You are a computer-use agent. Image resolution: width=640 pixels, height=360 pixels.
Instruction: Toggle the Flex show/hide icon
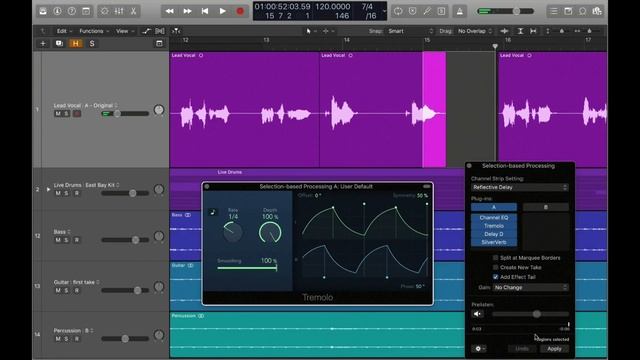[x=160, y=31]
